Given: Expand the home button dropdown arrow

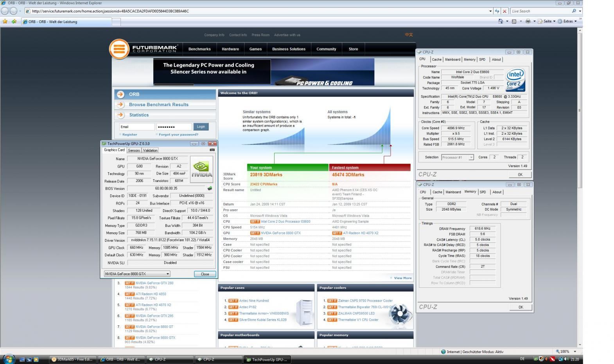Looking at the screenshot, I should coord(507,21).
